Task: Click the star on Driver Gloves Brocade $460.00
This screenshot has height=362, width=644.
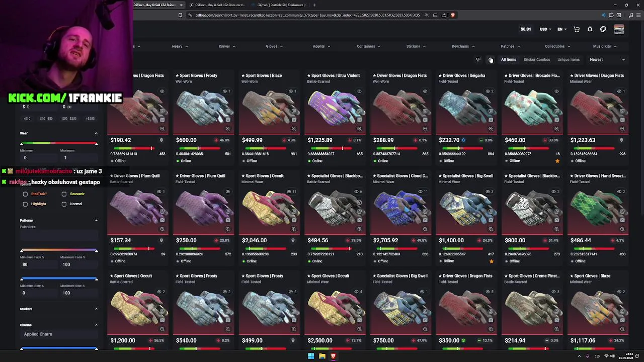Action: (557, 161)
